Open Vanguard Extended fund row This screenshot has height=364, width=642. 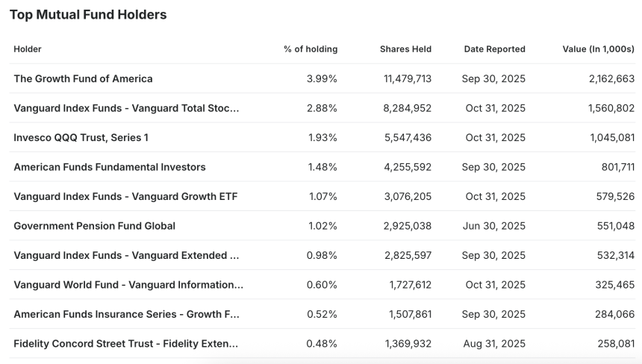126,255
